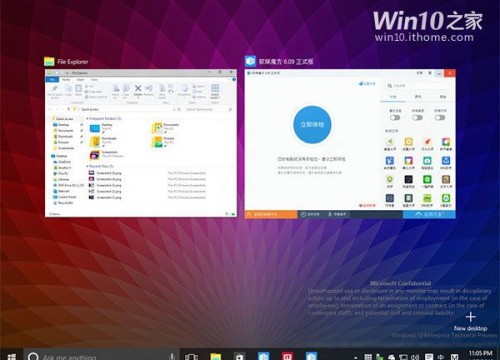Click the New desktop button
The height and width of the screenshot is (360, 500).
[470, 322]
